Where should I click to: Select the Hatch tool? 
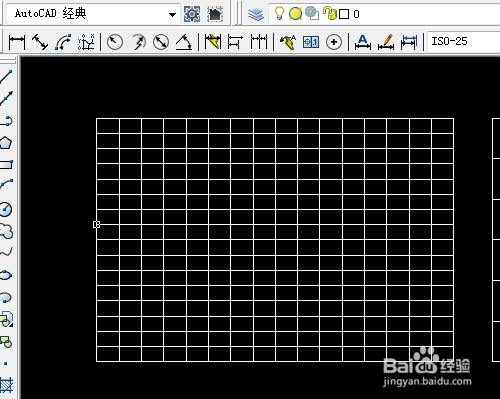(x=6, y=385)
